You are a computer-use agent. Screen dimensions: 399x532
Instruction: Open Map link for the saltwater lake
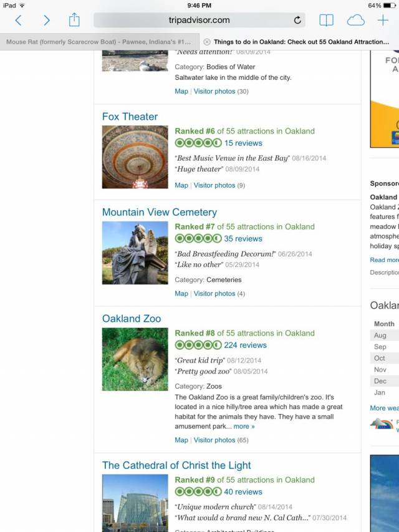pos(181,91)
